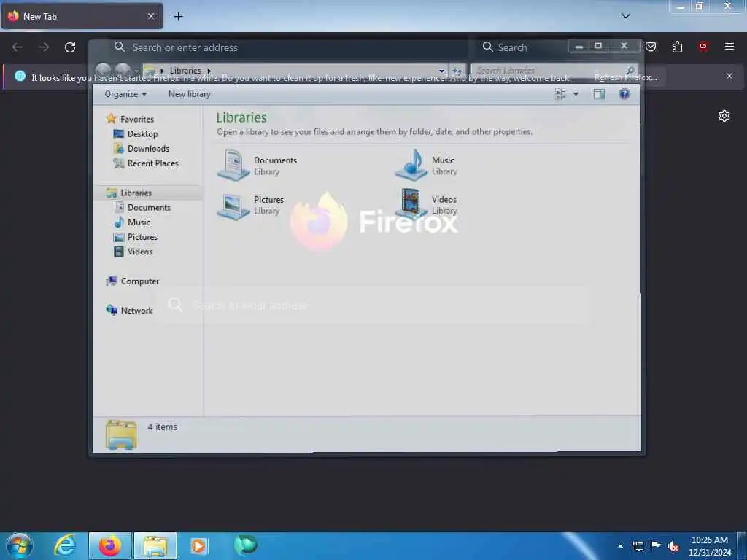The height and width of the screenshot is (560, 747).
Task: Dismiss the Firefox refresh notification bar
Action: pyautogui.click(x=729, y=76)
